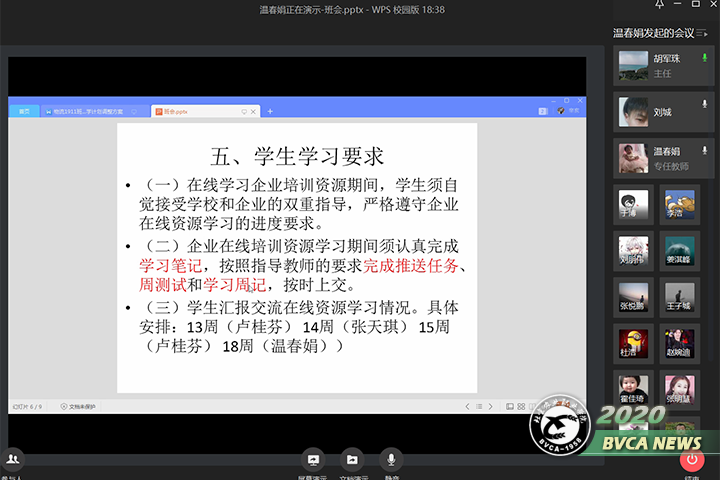The height and width of the screenshot is (480, 720).
Task: Switch to the 首页 home tab
Action: (x=24, y=111)
